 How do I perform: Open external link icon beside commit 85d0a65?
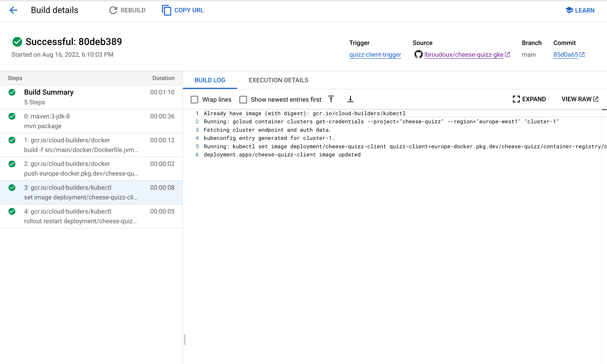pyautogui.click(x=582, y=54)
